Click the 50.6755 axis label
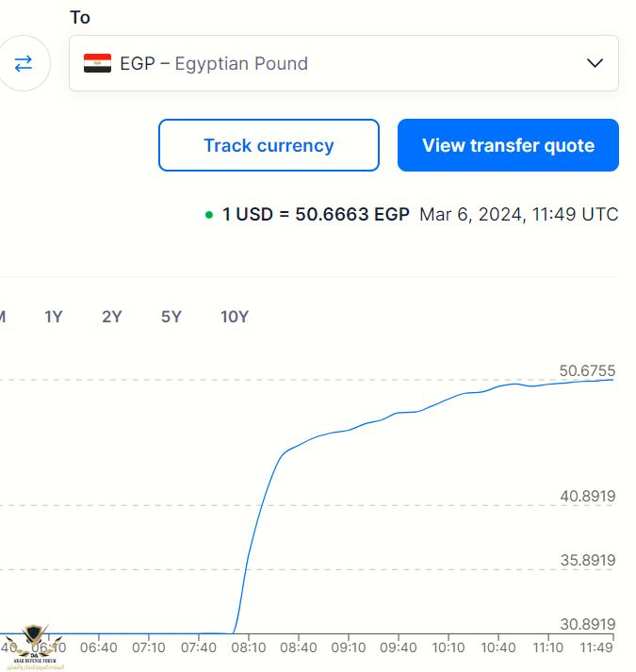 (x=587, y=370)
